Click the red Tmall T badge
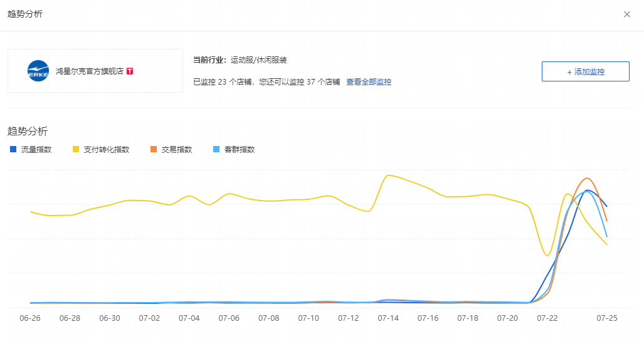Screen dimensions: 644x344 click(130, 71)
